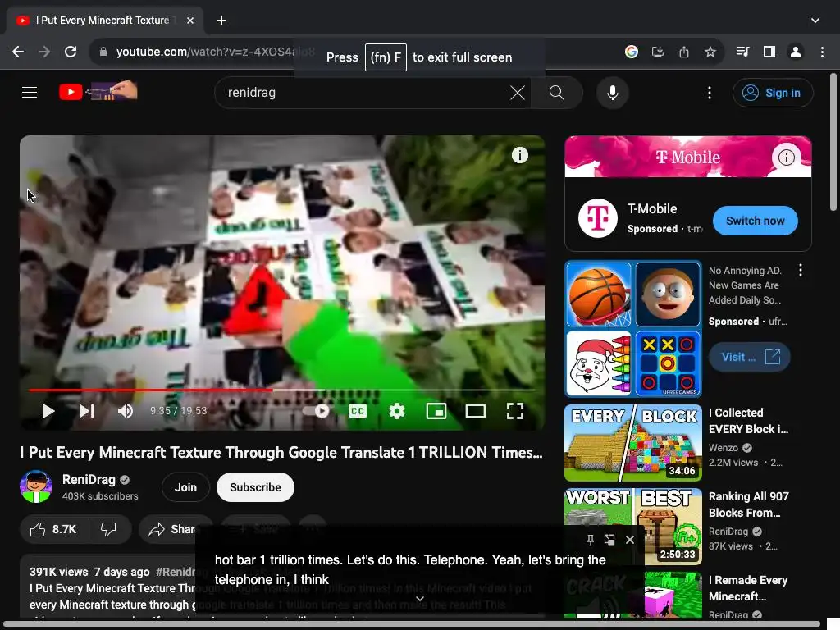
Task: Switch to theater mode
Action: (475, 411)
